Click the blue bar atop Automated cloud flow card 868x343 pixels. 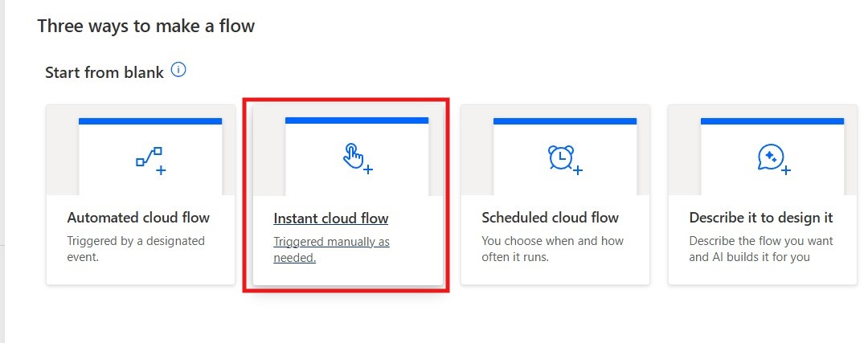tap(150, 121)
